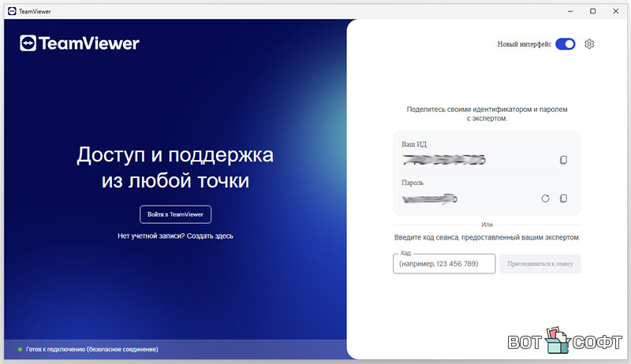Click the blurred 'Пароль' value
This screenshot has height=364, width=631.
click(429, 199)
